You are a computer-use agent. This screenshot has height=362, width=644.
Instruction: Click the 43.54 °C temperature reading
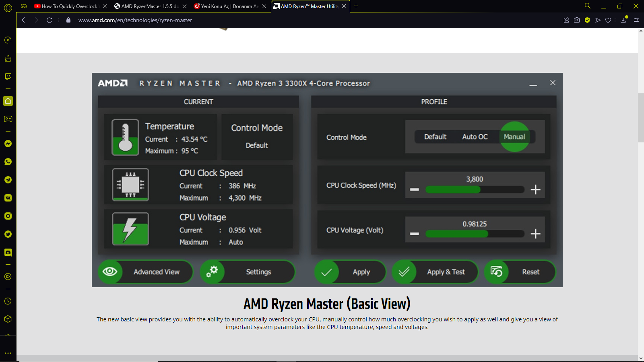click(x=194, y=139)
